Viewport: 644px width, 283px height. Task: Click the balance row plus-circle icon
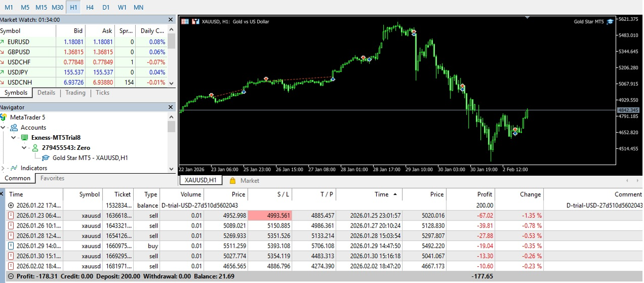point(11,205)
